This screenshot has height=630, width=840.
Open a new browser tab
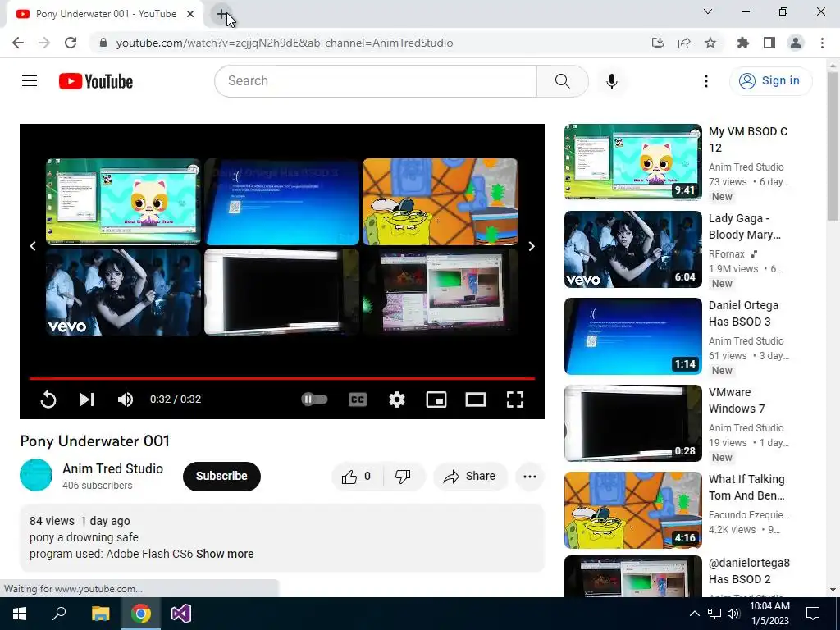(221, 14)
